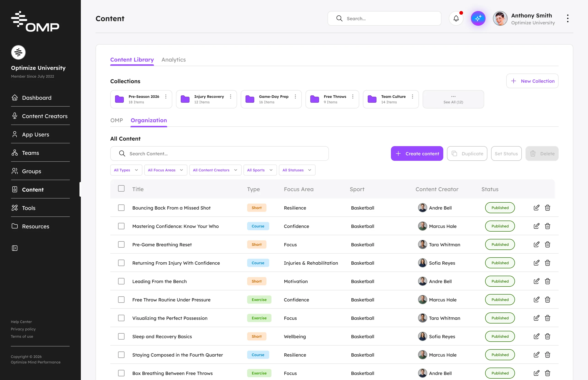
Task: Check Free Throw Routine Under Pressure
Action: click(x=121, y=300)
